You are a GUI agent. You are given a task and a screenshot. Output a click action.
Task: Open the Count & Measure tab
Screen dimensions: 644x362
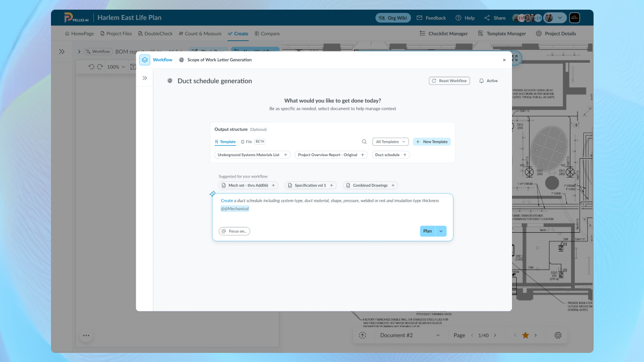[200, 34]
